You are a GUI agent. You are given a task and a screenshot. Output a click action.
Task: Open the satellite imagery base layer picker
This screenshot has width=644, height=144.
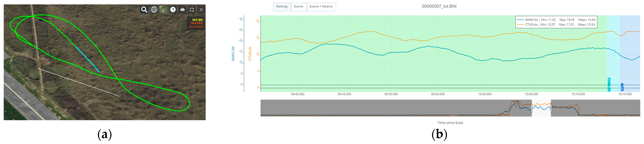163,10
